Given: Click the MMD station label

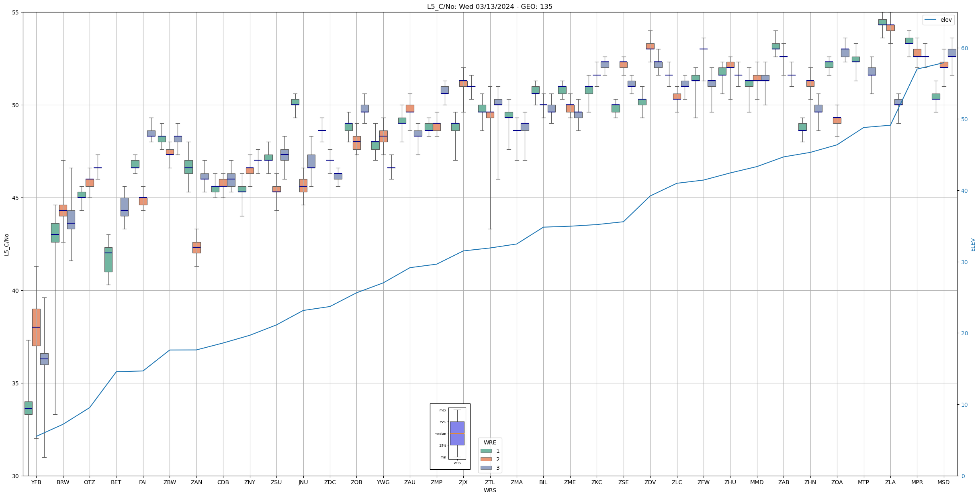Looking at the screenshot, I should click(757, 482).
